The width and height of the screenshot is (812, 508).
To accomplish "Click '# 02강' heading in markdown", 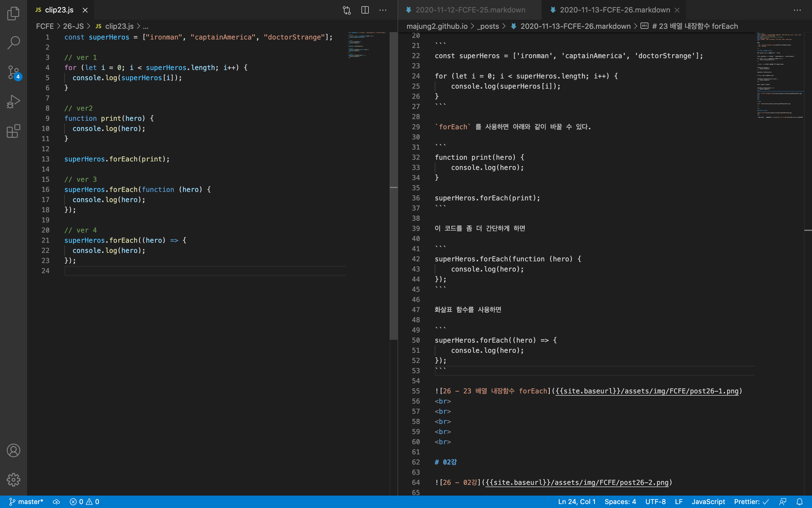I will (x=445, y=462).
